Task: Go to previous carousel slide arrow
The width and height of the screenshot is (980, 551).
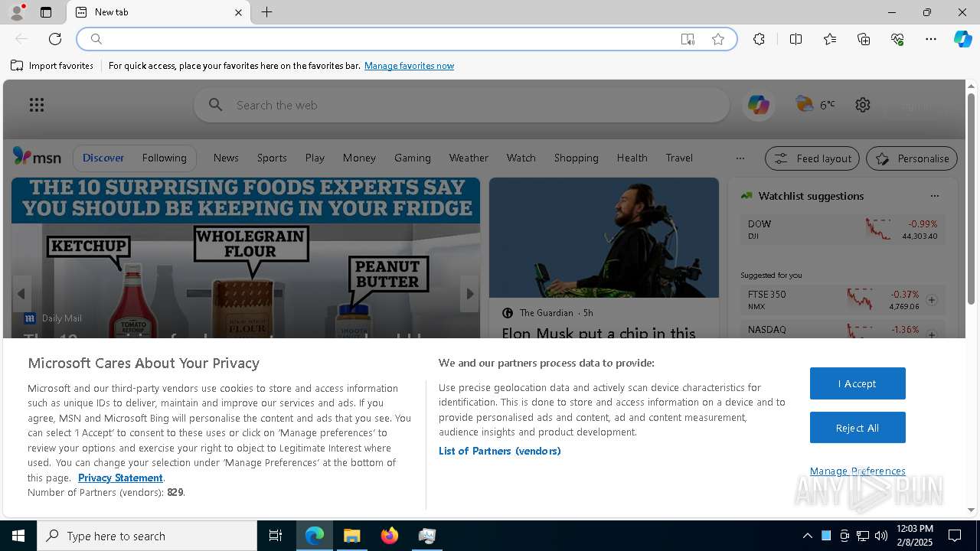Action: coord(21,294)
